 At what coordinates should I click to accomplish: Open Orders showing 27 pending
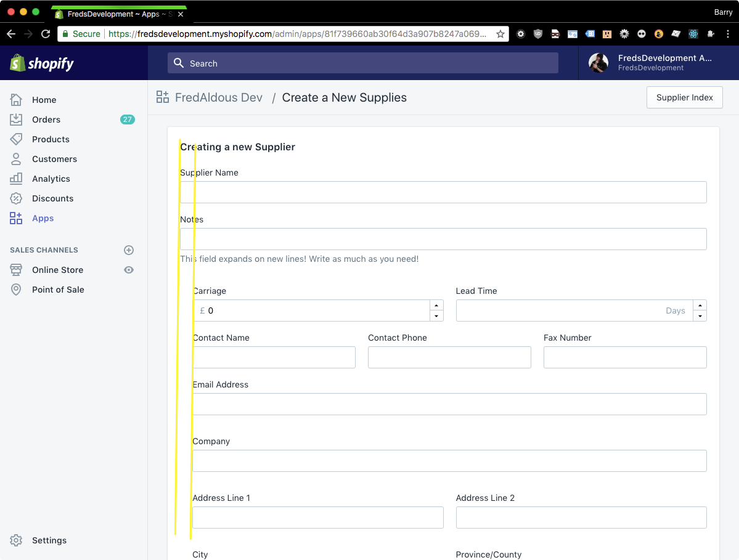coord(46,120)
